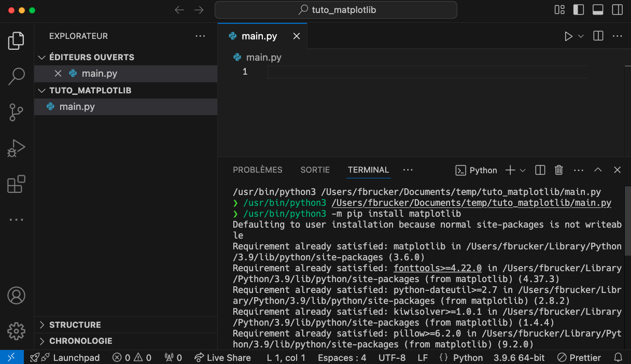Open the Manage settings gear
631x364 pixels.
pos(17,331)
